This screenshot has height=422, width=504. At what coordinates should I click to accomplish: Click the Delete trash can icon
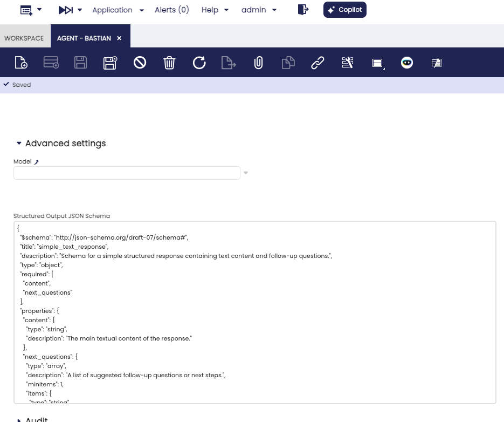click(x=169, y=63)
